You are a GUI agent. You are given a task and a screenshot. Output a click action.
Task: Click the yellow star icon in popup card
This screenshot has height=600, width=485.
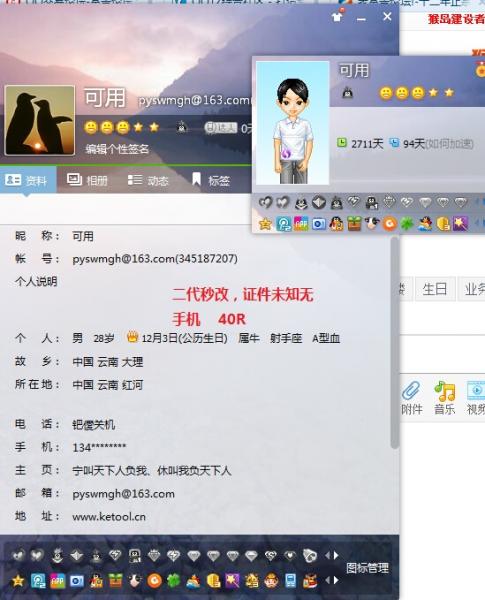[x=265, y=224]
